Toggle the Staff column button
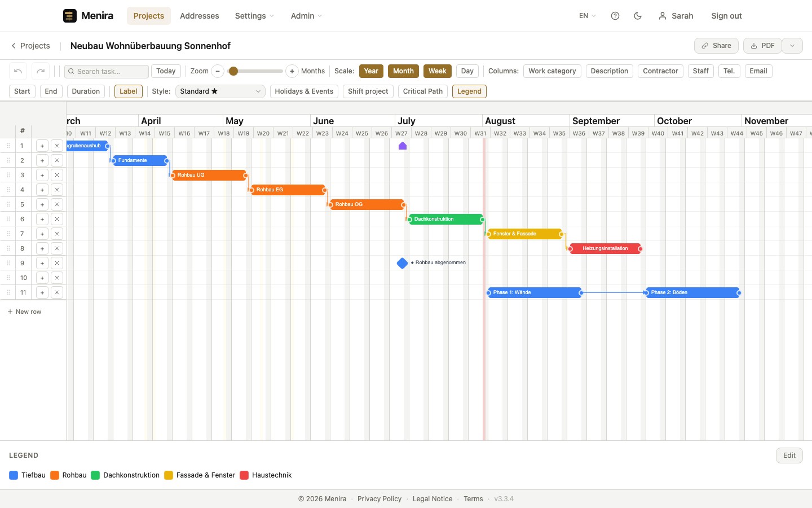The image size is (812, 508). click(x=701, y=71)
